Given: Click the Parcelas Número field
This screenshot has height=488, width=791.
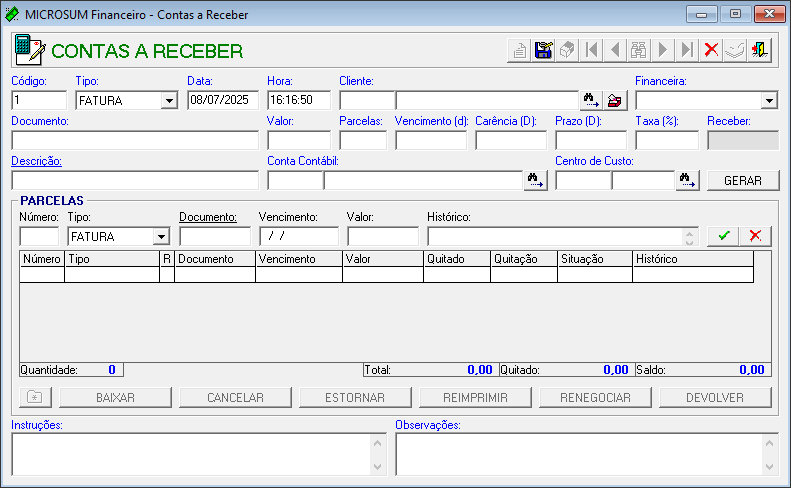Looking at the screenshot, I should point(39,236).
